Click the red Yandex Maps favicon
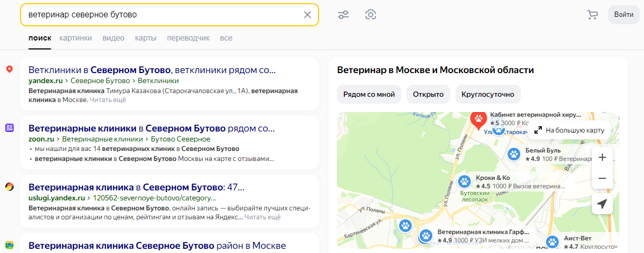 click(9, 69)
